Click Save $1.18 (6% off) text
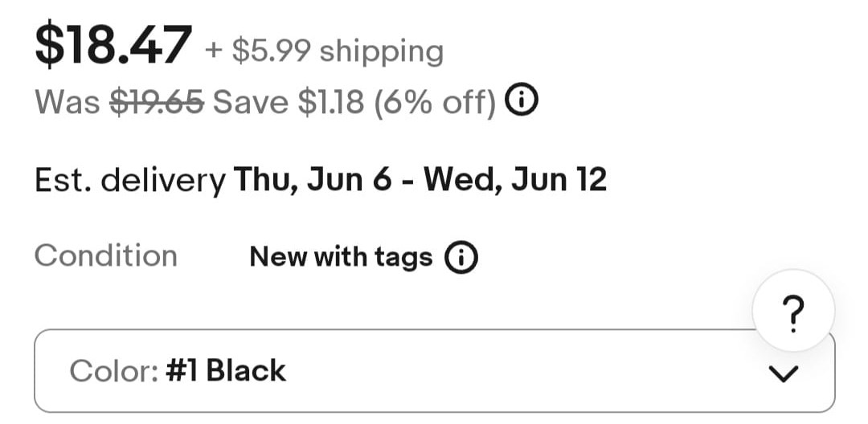Screen dimensions: 868x424 click(x=354, y=102)
